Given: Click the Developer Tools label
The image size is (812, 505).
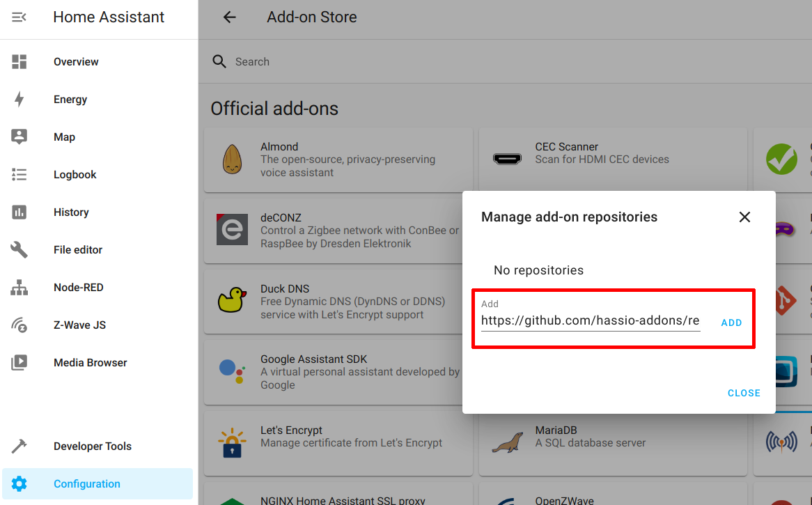Looking at the screenshot, I should [x=93, y=446].
